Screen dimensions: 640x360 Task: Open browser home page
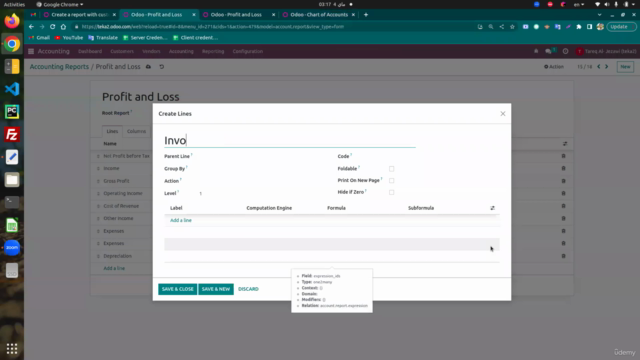pyautogui.click(x=63, y=27)
